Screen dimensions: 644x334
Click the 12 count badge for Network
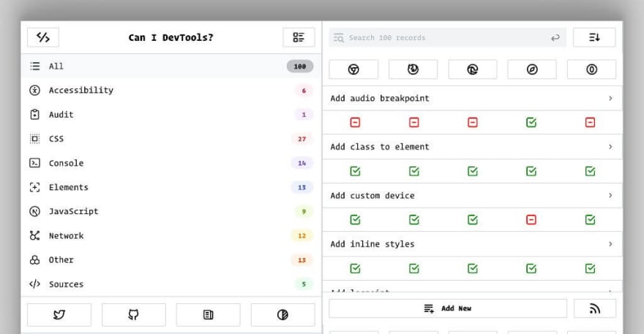[302, 236]
